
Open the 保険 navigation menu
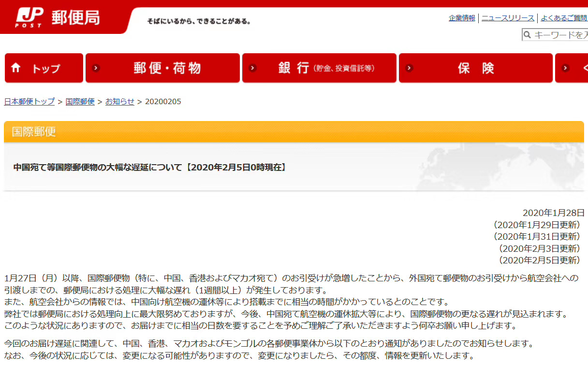coord(476,68)
